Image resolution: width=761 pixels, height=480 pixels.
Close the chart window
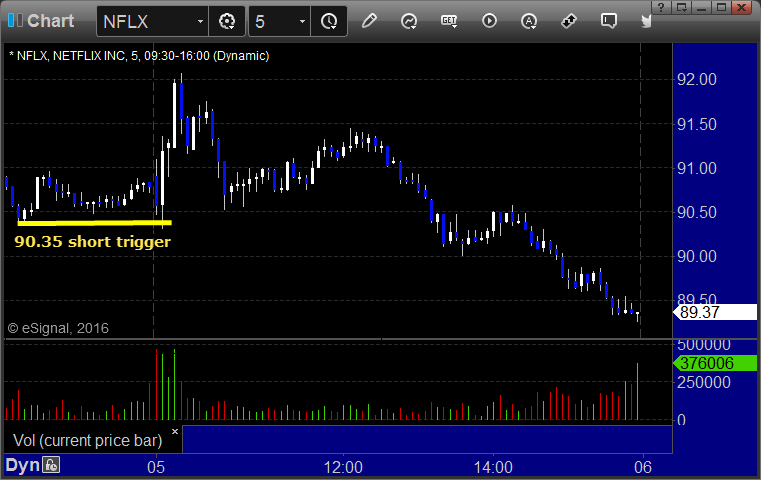point(742,7)
